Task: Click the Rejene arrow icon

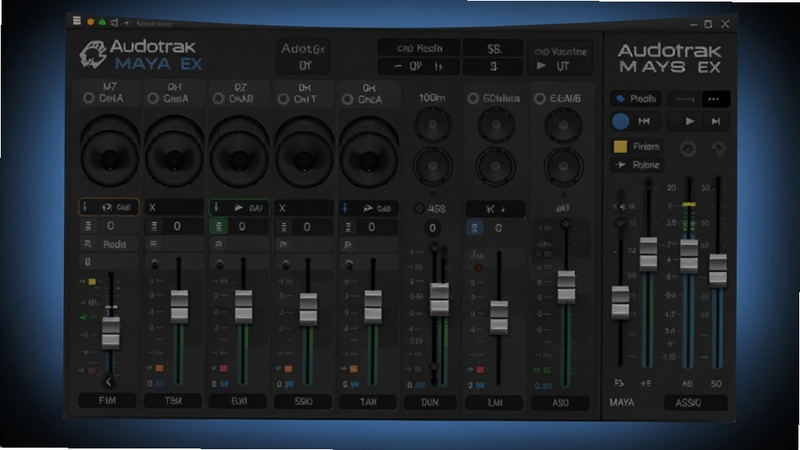Action: [620, 165]
